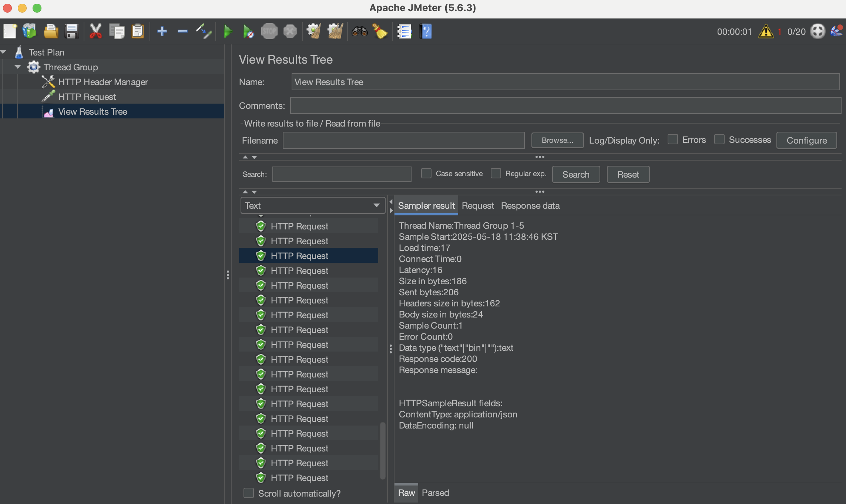Click the yellow warning log viewer icon
This screenshot has width=846, height=504.
click(x=766, y=31)
